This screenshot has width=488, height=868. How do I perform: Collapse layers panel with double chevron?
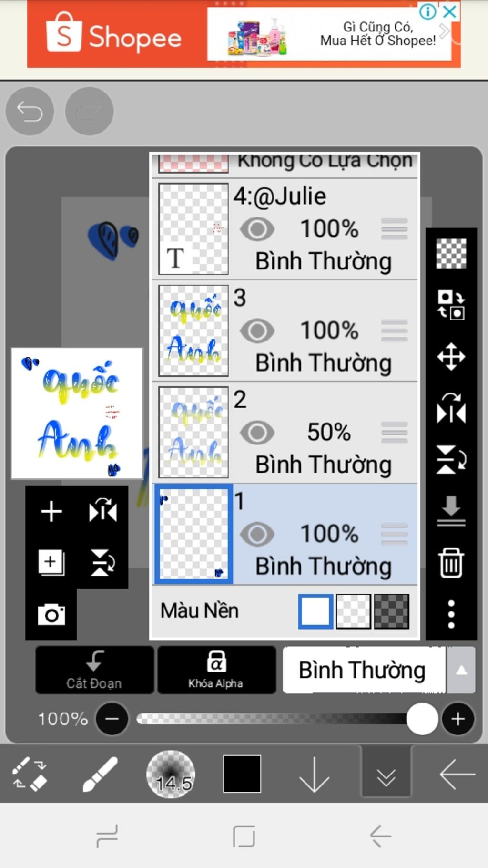tap(386, 774)
